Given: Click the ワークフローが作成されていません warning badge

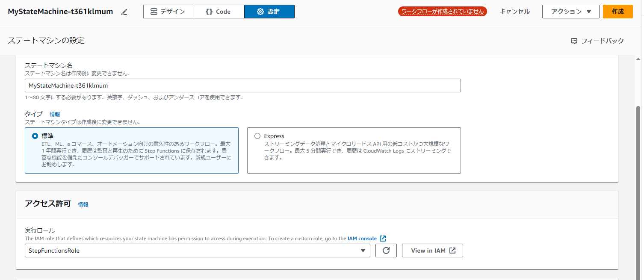Looking at the screenshot, I should (443, 12).
